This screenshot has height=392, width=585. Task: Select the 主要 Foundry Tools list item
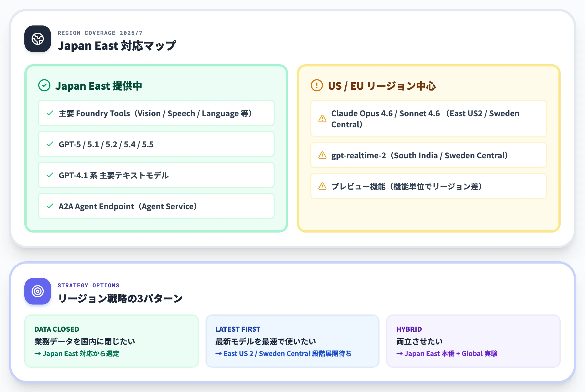click(x=156, y=113)
